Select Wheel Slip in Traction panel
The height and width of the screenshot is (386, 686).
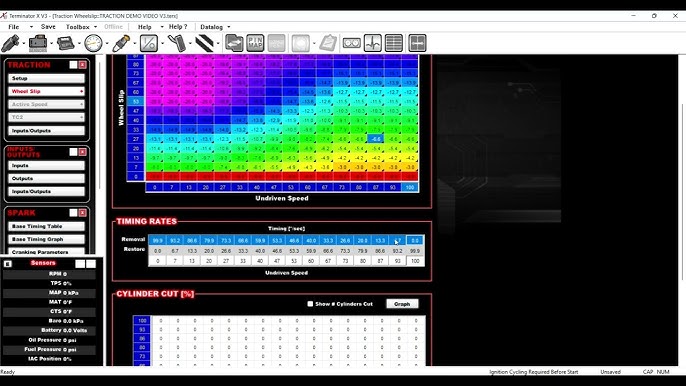point(46,91)
